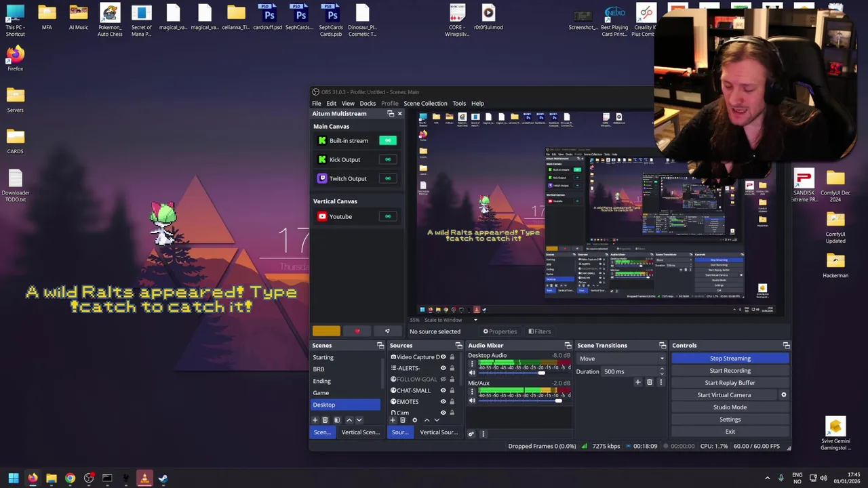Open the Tools menu
Image resolution: width=868 pixels, height=488 pixels.
pos(459,104)
